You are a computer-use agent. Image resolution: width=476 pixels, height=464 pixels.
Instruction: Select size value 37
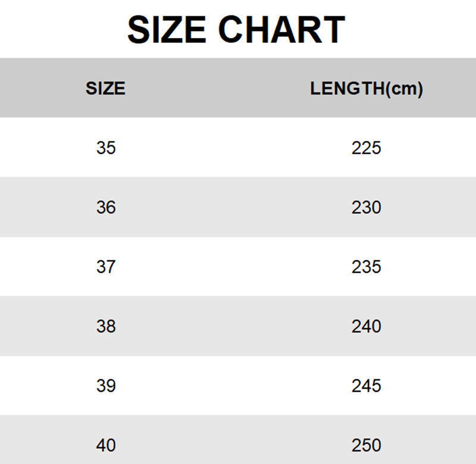pos(106,267)
